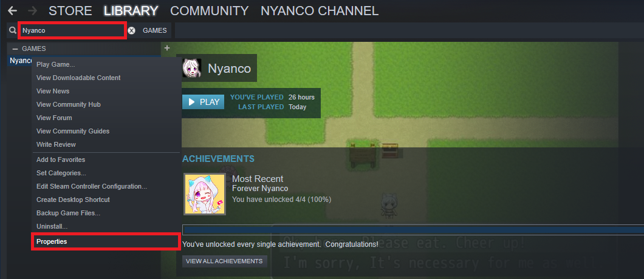Screen dimensions: 644x279
Task: Click the search magnifier icon
Action: coord(12,30)
